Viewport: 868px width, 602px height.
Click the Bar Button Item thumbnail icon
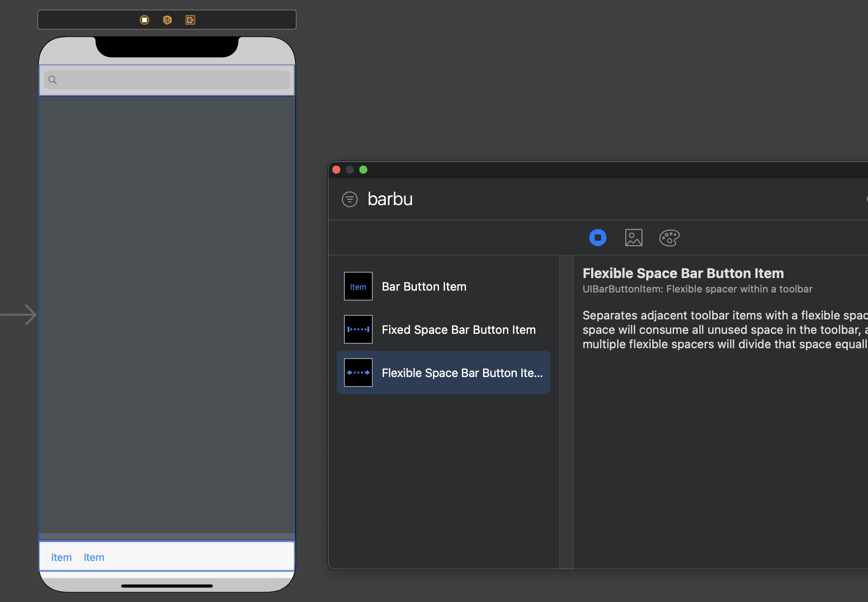(x=358, y=286)
